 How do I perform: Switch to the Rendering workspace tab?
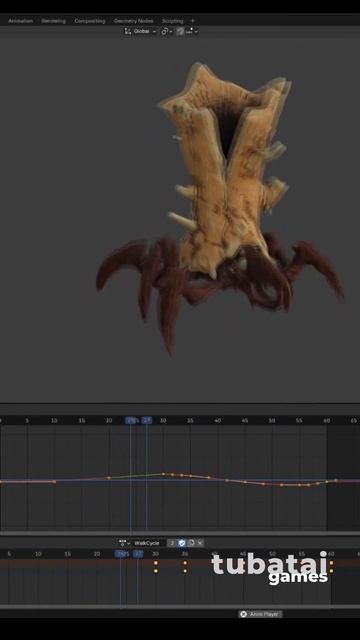[x=53, y=21]
